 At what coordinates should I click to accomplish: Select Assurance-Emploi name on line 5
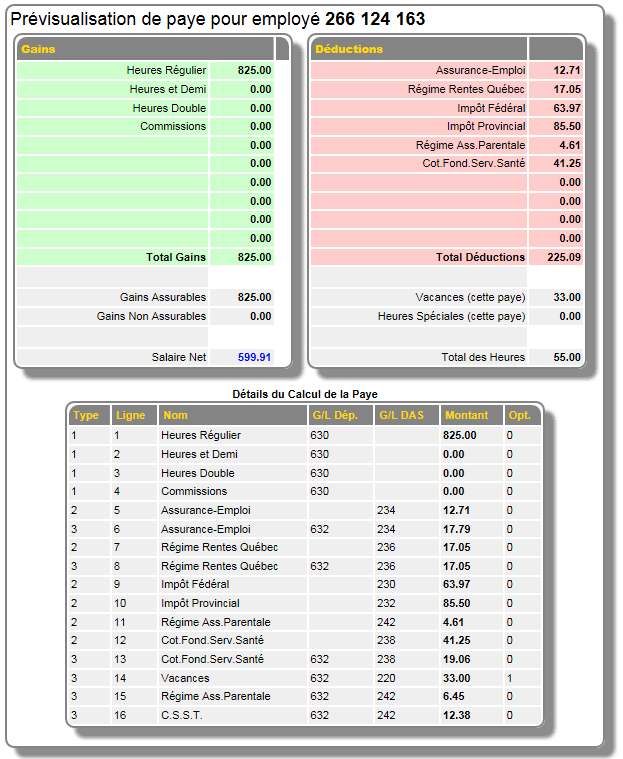206,510
